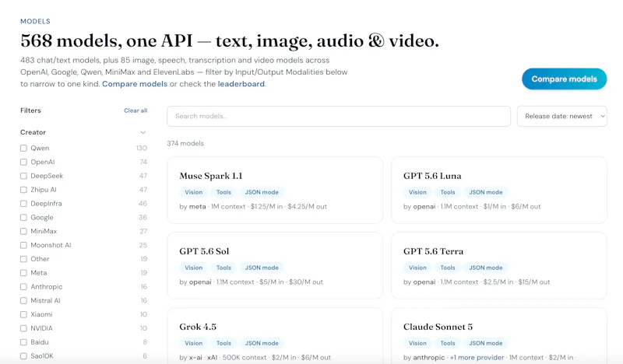Click the MODELS section label
The image size is (623, 364).
[x=35, y=21]
